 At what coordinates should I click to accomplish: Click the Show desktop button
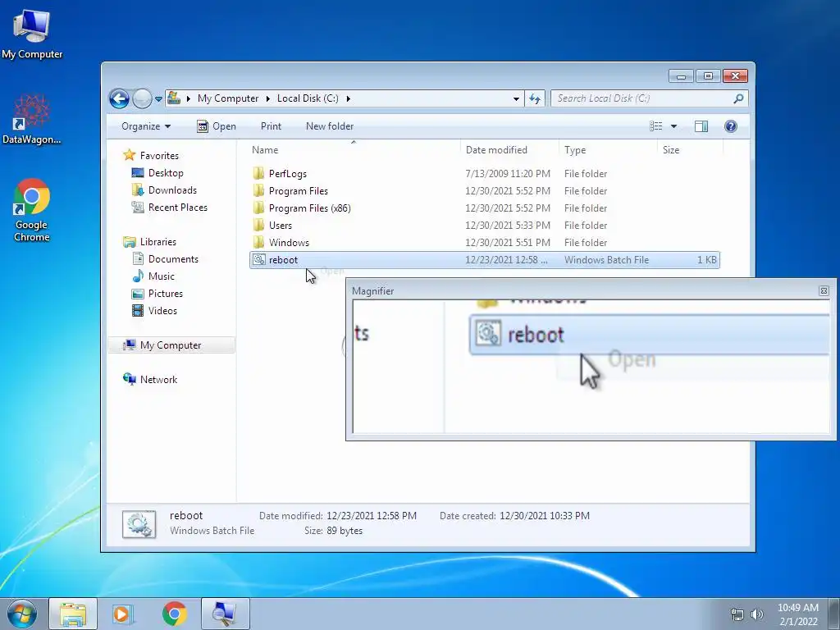click(x=834, y=614)
